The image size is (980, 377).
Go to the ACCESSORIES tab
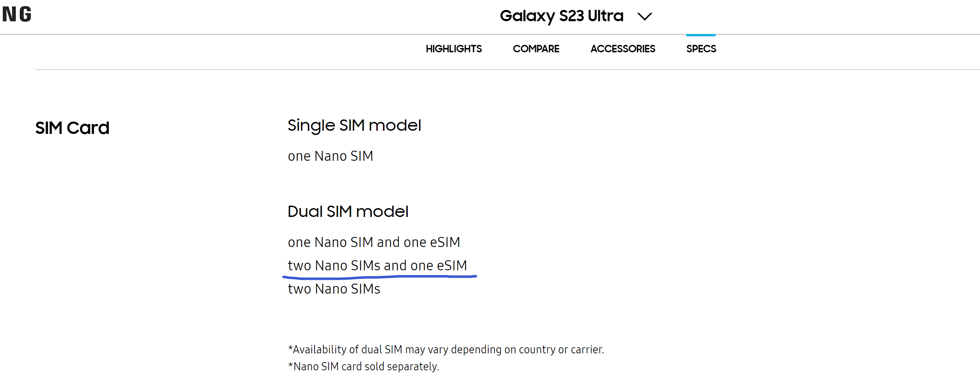[622, 49]
